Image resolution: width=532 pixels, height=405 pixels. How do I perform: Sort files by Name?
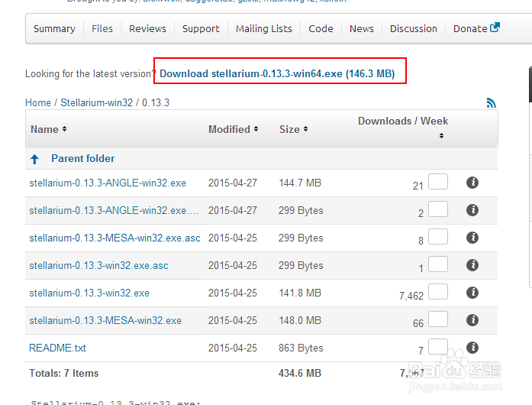(49, 129)
